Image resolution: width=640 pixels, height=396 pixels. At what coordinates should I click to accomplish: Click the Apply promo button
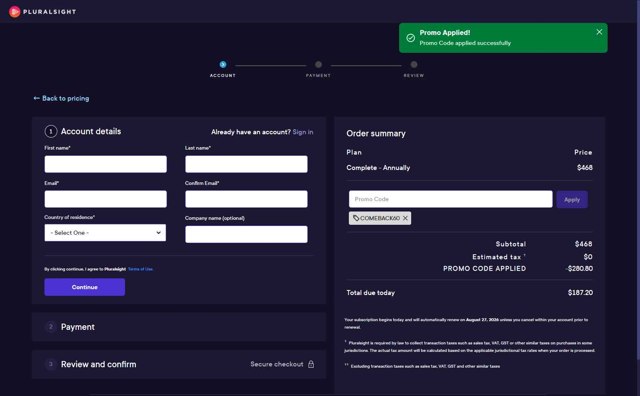pyautogui.click(x=572, y=200)
